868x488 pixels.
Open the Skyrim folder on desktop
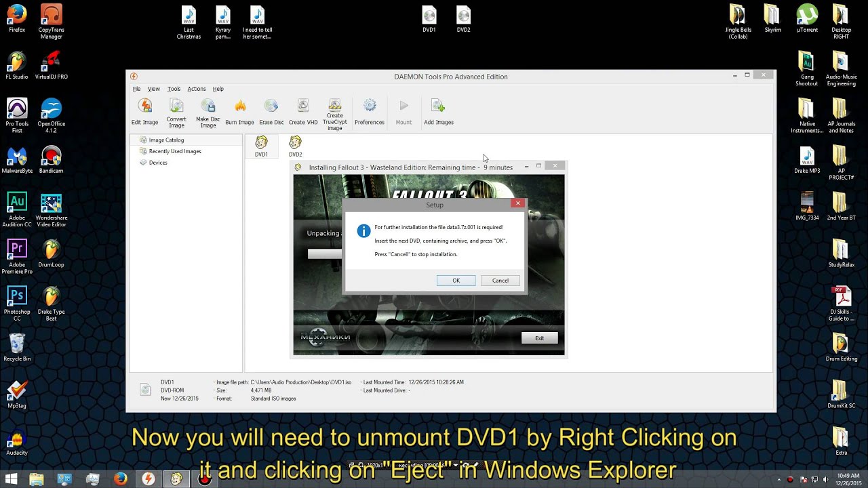[x=772, y=18]
